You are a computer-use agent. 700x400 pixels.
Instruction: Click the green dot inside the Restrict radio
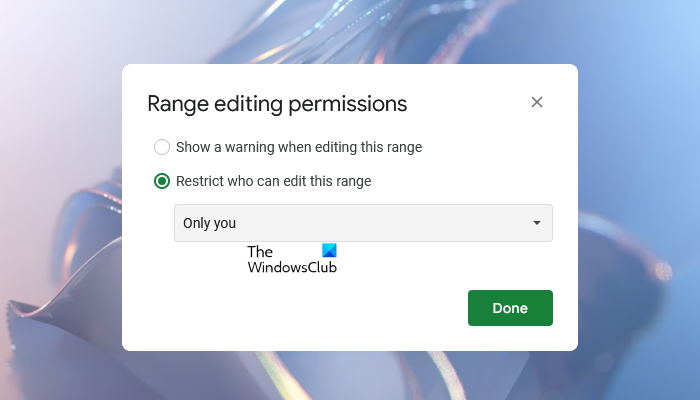(x=162, y=181)
